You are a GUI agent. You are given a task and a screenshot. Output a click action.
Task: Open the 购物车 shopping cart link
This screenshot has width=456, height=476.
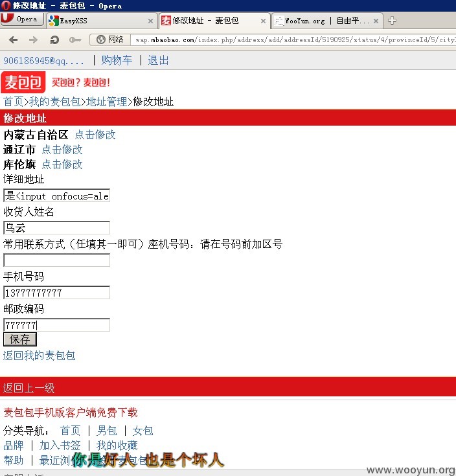117,60
